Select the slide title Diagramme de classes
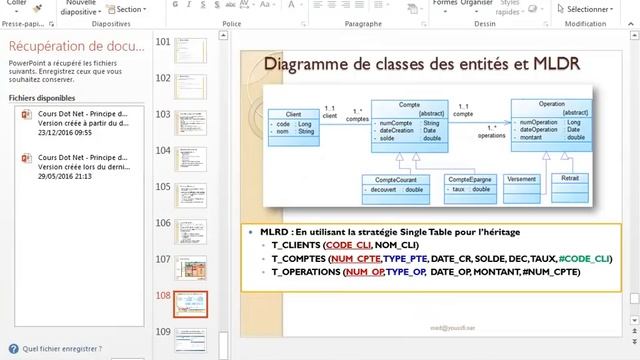 422,64
